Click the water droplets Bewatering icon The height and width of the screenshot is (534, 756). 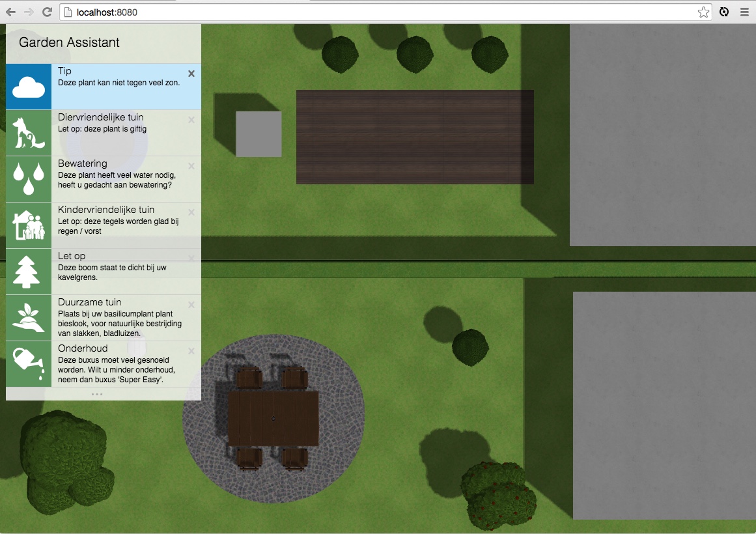tap(29, 179)
